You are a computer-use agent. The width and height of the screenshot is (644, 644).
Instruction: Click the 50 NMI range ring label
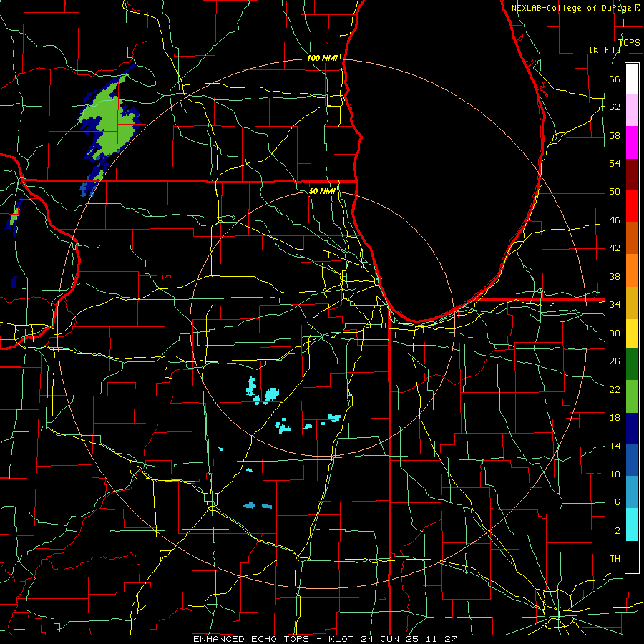pos(322,191)
